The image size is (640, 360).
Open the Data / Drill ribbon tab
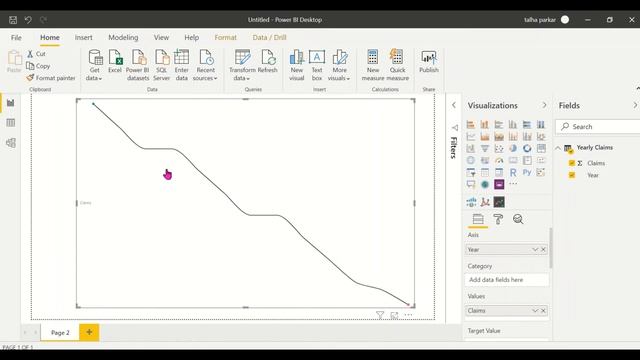pos(269,38)
